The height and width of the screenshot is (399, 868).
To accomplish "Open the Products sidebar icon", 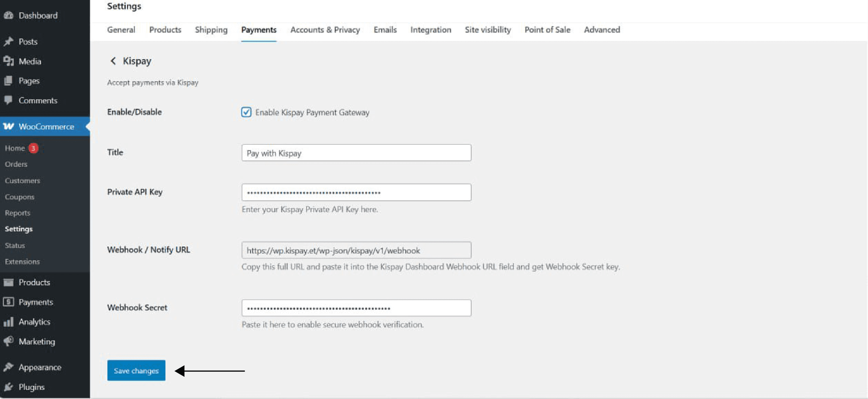I will click(x=9, y=282).
